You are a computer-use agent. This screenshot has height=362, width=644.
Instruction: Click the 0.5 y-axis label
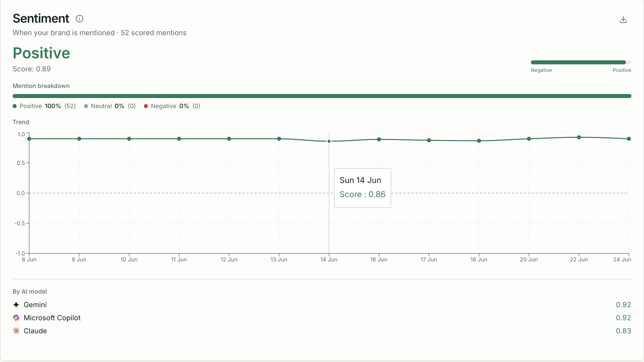coord(21,163)
